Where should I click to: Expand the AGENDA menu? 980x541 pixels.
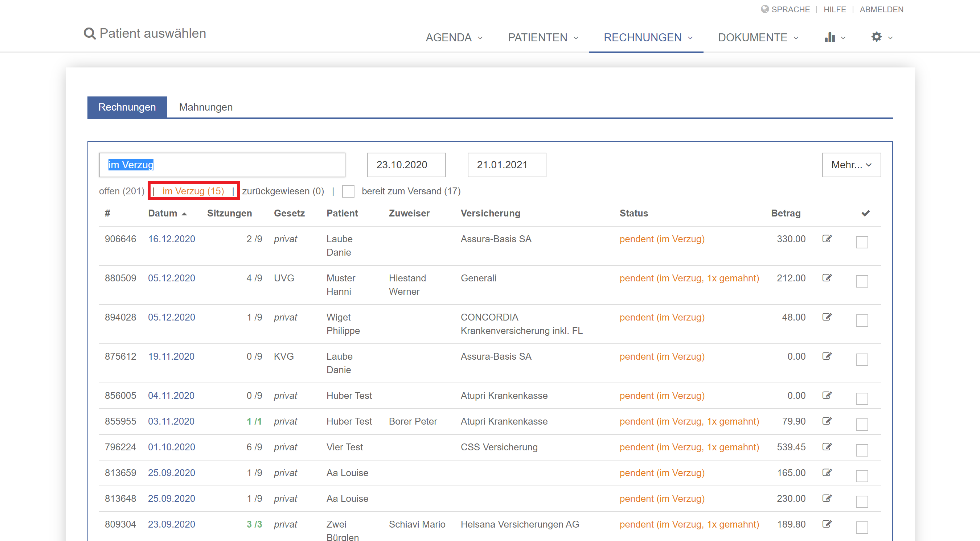coord(454,37)
